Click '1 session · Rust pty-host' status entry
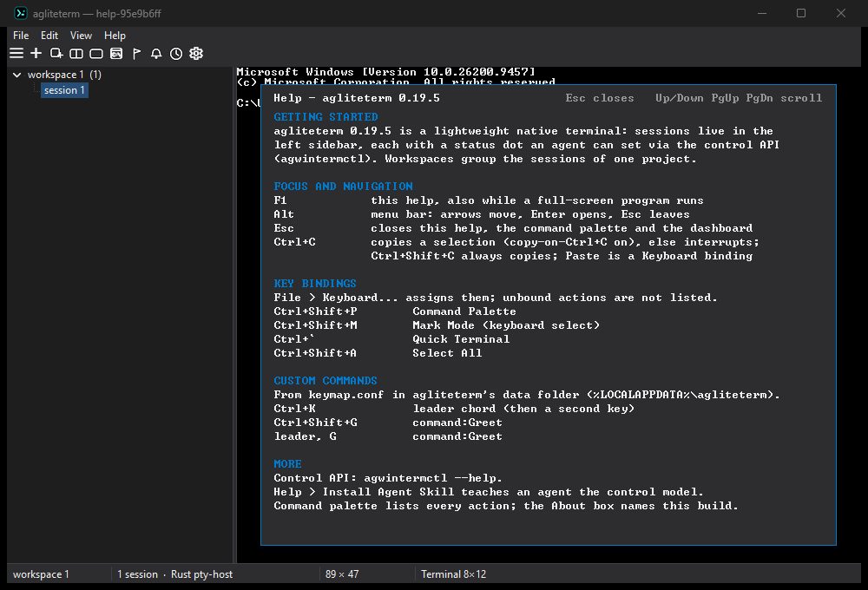The image size is (868, 590). coord(175,574)
